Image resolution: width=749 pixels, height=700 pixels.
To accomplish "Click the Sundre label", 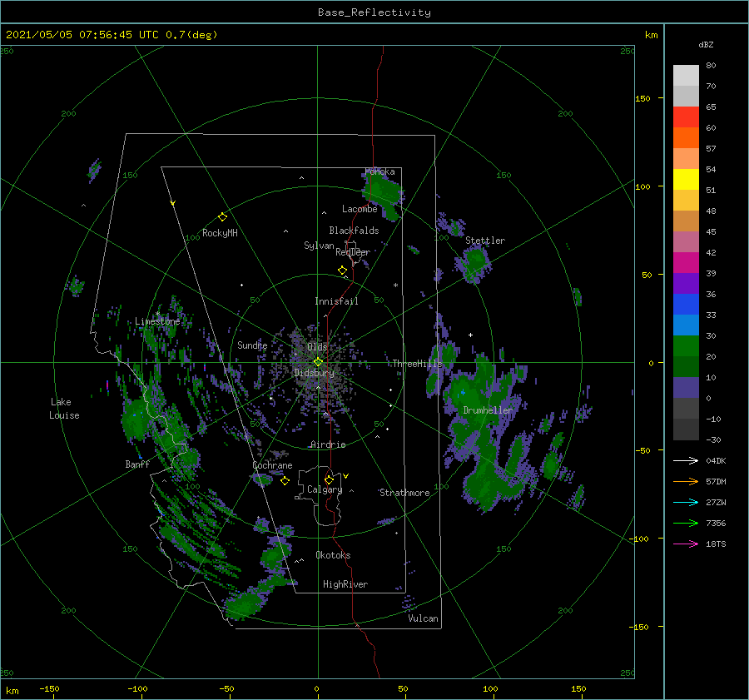I will tap(252, 345).
